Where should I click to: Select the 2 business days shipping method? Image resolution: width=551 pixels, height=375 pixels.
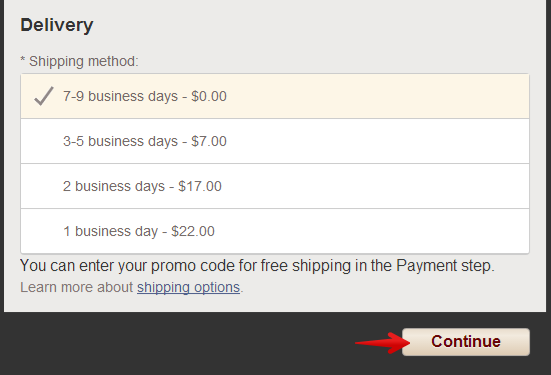pyautogui.click(x=275, y=186)
